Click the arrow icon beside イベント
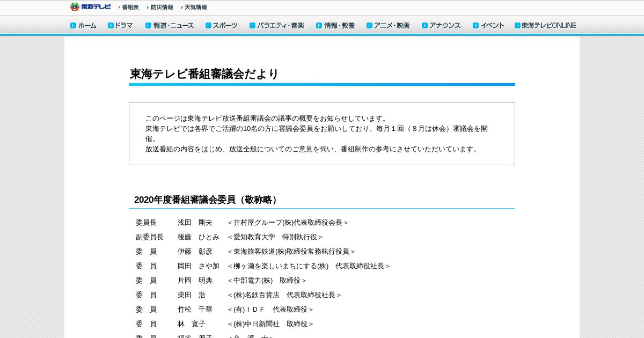 (x=475, y=26)
